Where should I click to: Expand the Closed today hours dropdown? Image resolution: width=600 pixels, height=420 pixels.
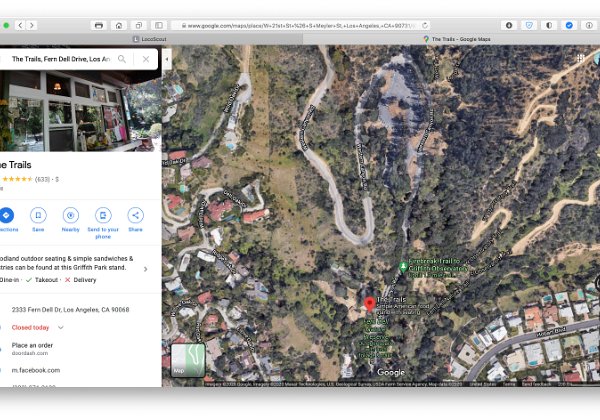(x=60, y=327)
